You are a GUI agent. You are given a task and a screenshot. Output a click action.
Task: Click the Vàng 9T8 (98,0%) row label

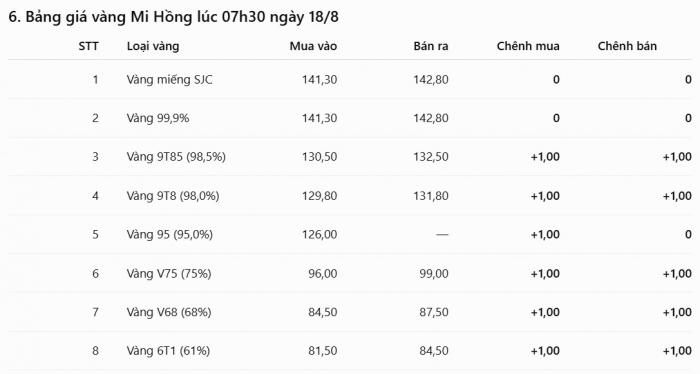click(173, 196)
